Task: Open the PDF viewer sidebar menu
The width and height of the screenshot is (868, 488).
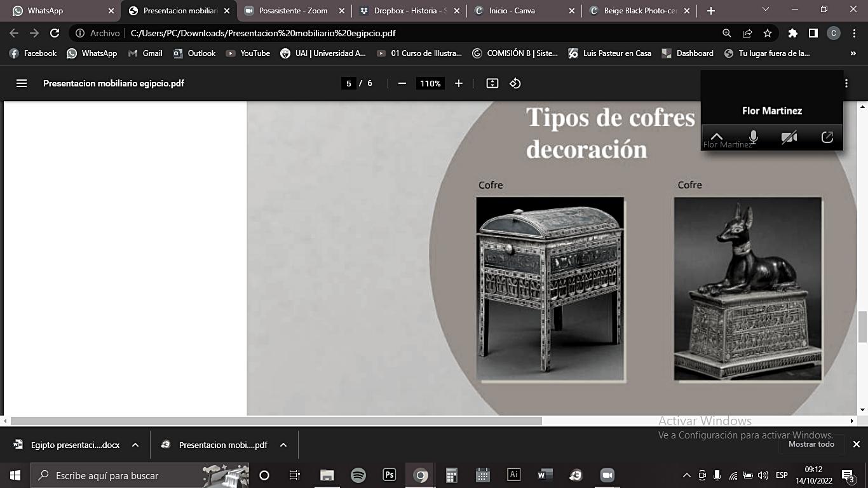Action: (22, 83)
